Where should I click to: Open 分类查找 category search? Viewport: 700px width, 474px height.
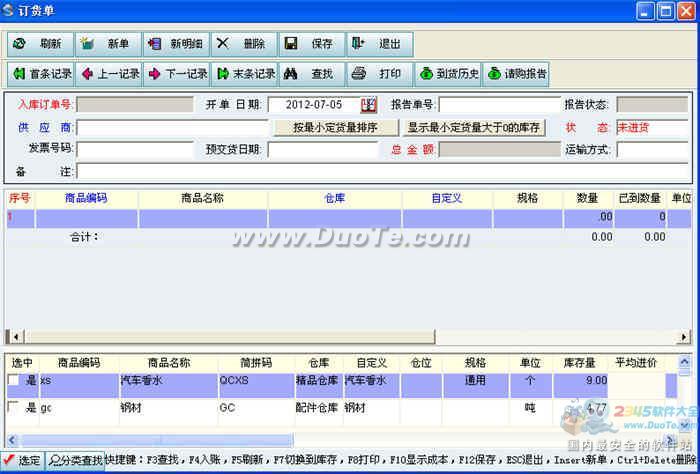[75, 461]
